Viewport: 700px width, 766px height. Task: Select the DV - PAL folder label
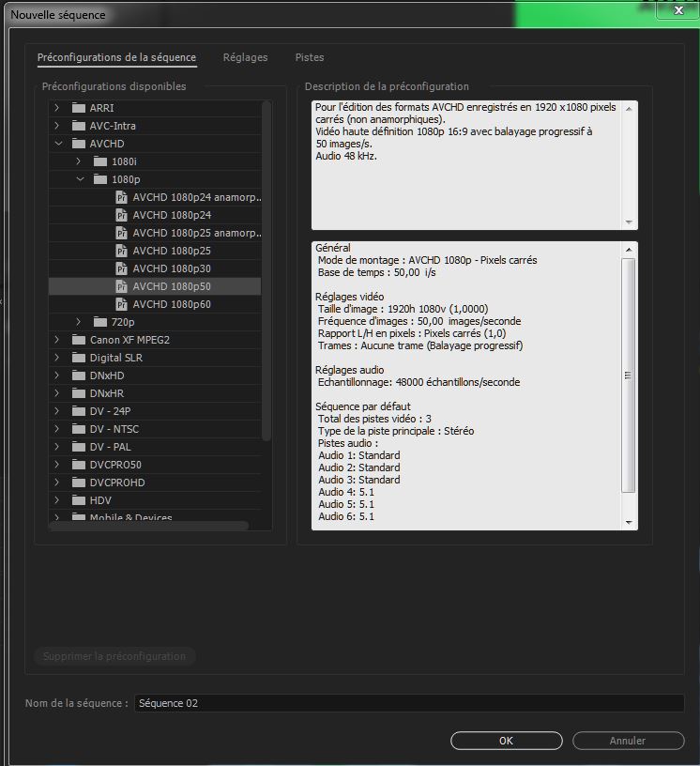click(111, 447)
